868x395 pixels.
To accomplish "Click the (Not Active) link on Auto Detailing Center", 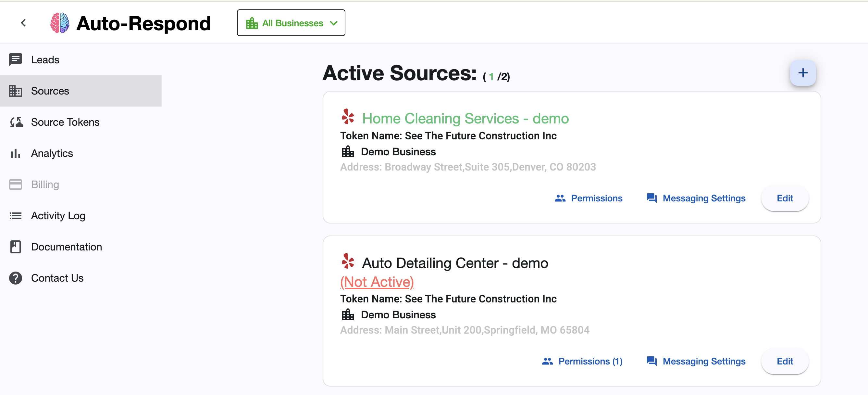I will tap(376, 282).
